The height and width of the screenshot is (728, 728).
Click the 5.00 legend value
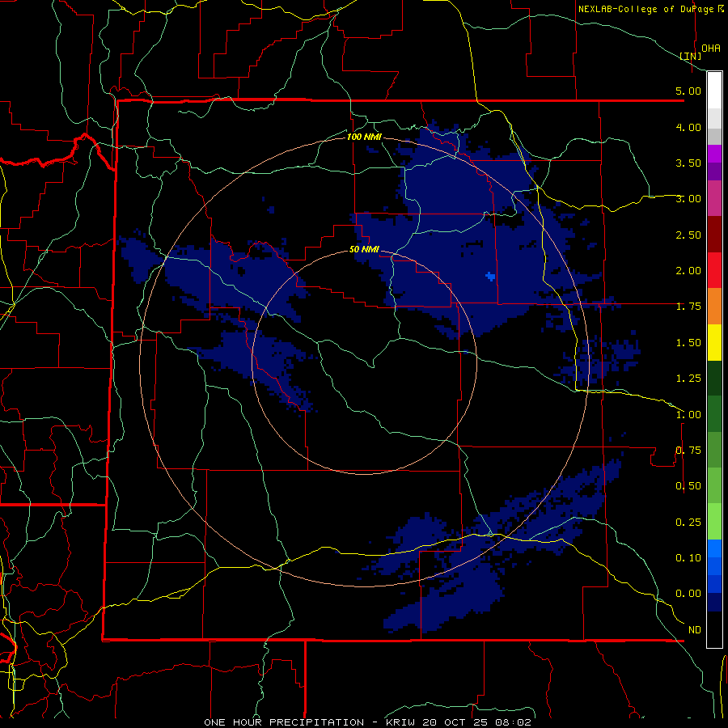688,91
